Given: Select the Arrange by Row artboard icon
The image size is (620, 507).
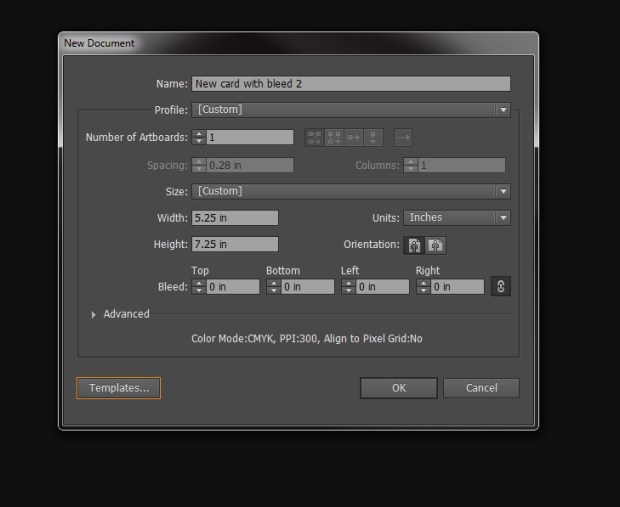Looking at the screenshot, I should 354,138.
